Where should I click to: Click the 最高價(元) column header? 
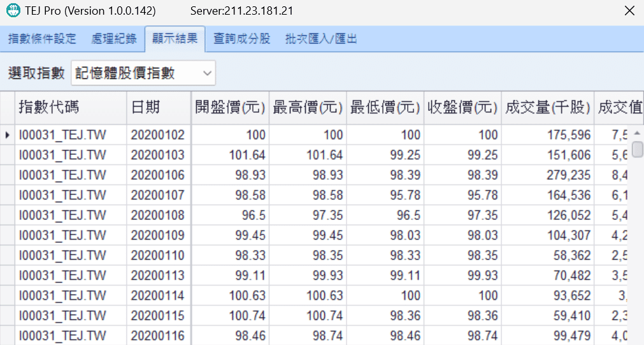308,107
